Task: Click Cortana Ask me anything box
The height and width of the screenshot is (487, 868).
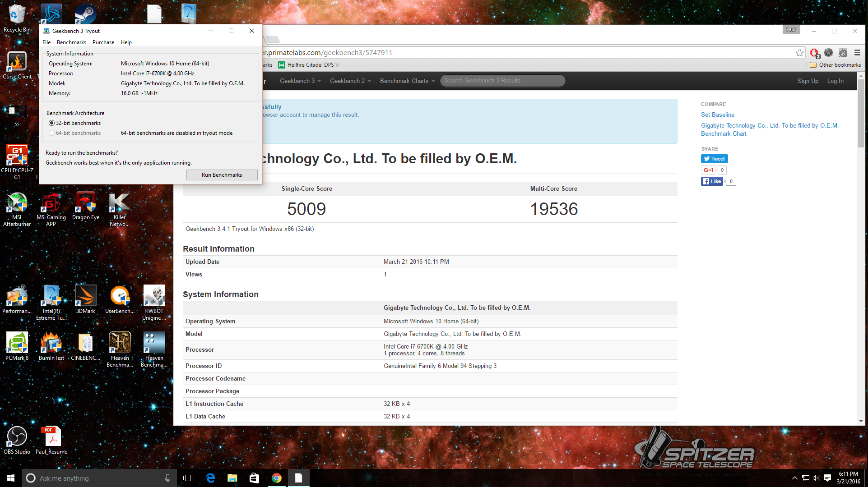Action: point(98,478)
